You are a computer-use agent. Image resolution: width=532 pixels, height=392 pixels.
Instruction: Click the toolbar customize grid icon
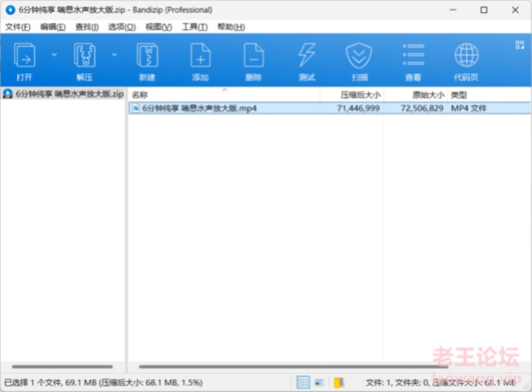pos(519,45)
